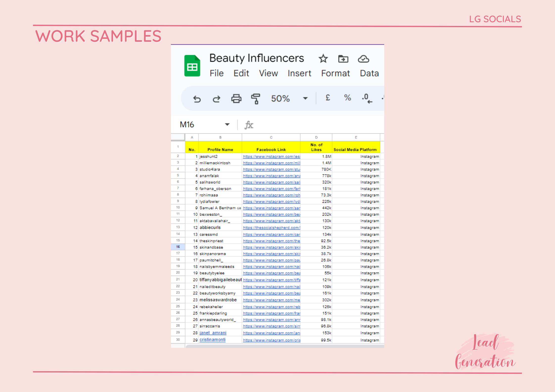Expand the M16 name box dropdown
Image resolution: width=555 pixels, height=392 pixels.
[227, 124]
